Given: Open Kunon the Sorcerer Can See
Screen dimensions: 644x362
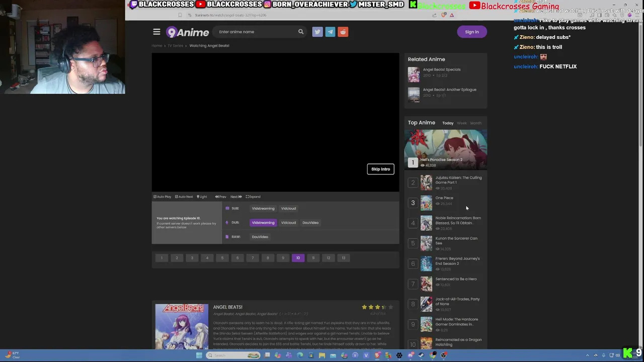Looking at the screenshot, I should [456, 240].
